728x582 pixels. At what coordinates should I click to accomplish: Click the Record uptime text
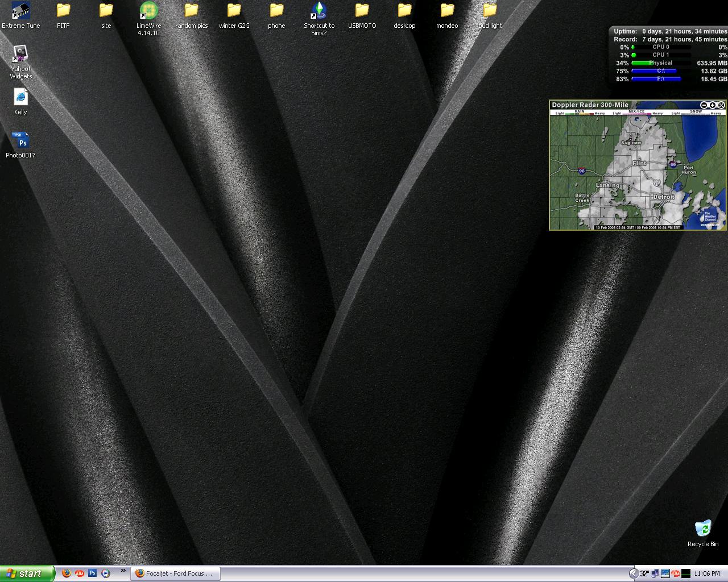pos(671,39)
